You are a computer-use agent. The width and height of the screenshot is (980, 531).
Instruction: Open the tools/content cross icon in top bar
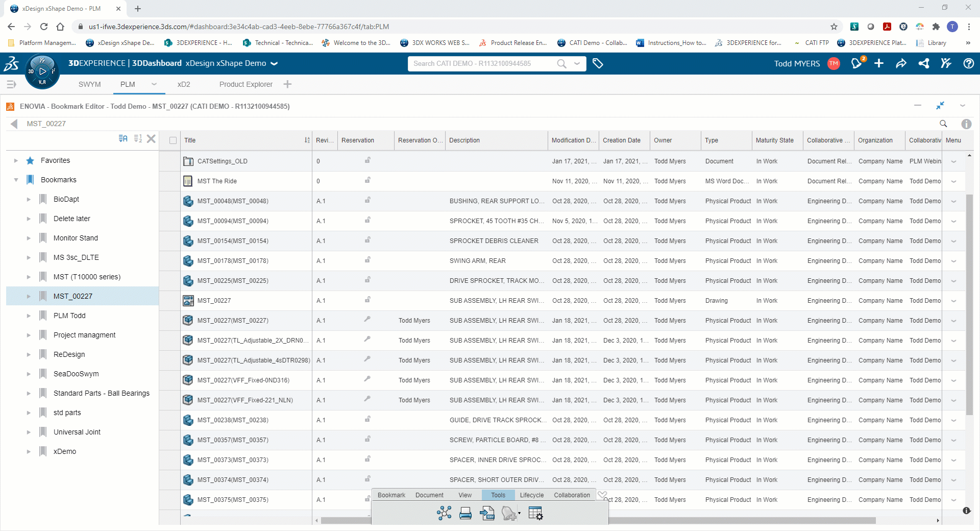point(946,63)
